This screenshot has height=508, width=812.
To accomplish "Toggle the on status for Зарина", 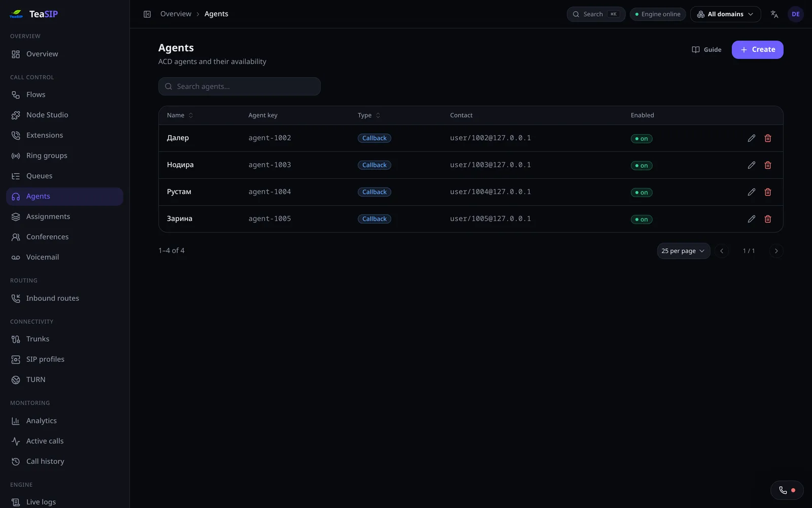I will (641, 219).
